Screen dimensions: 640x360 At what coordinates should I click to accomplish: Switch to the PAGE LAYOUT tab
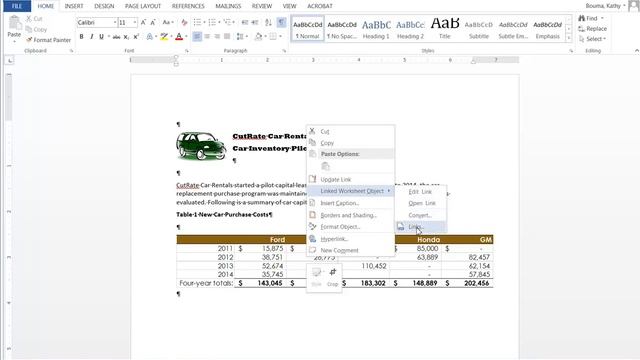pos(143,6)
